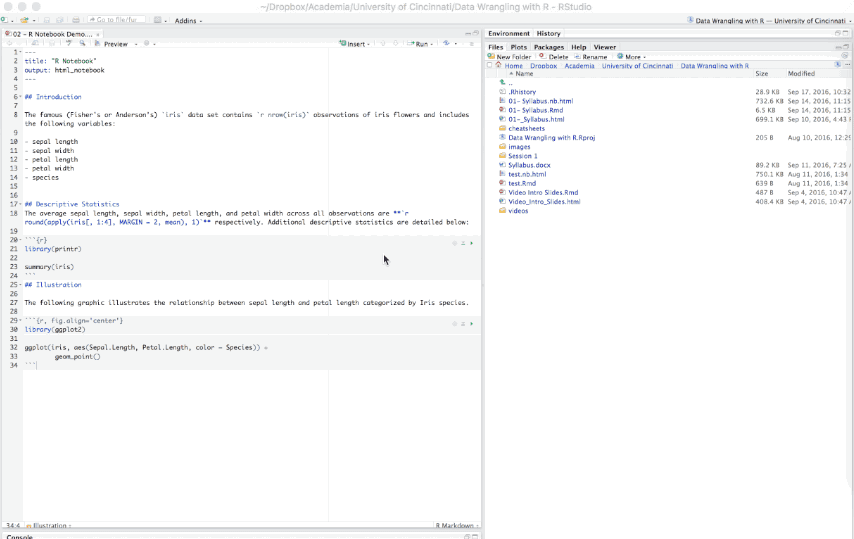This screenshot has width=854, height=539.
Task: Click the New Folder icon in Files pane
Action: pos(492,57)
